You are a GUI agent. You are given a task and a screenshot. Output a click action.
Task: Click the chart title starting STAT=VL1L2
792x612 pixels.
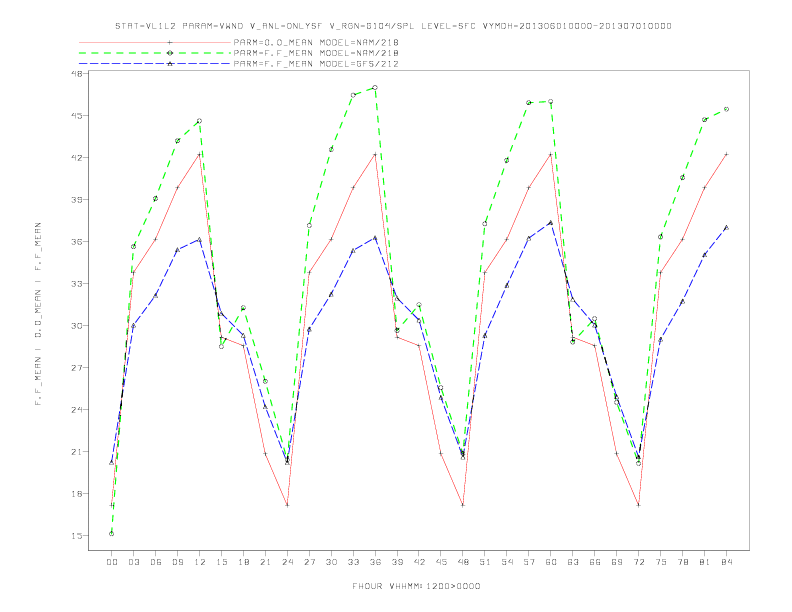click(x=393, y=26)
